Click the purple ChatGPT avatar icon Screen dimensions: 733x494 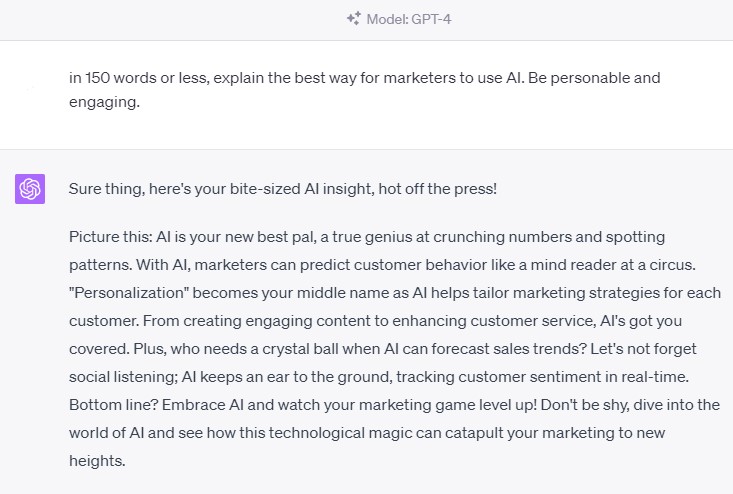pos(30,188)
